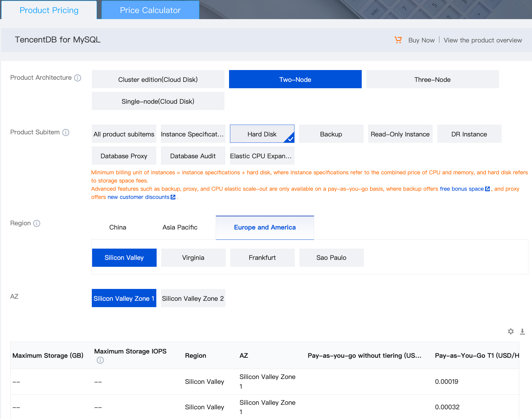Select Three-Node architecture option

coord(432,79)
